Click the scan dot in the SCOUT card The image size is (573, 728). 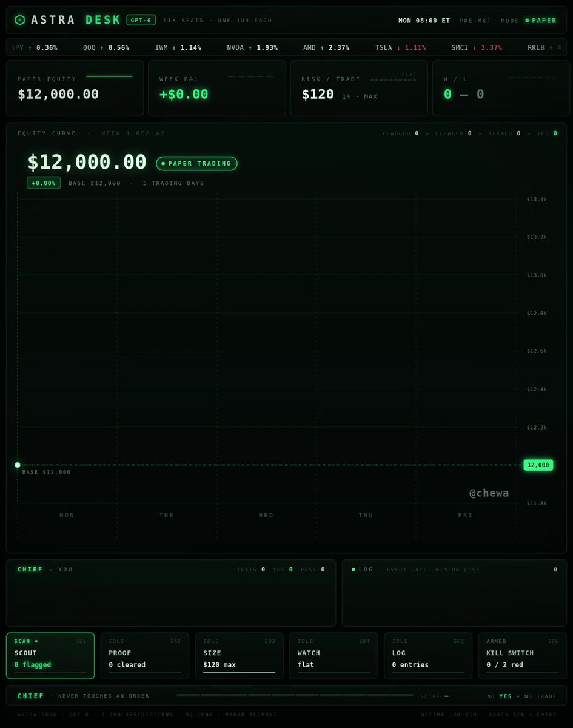pyautogui.click(x=36, y=641)
